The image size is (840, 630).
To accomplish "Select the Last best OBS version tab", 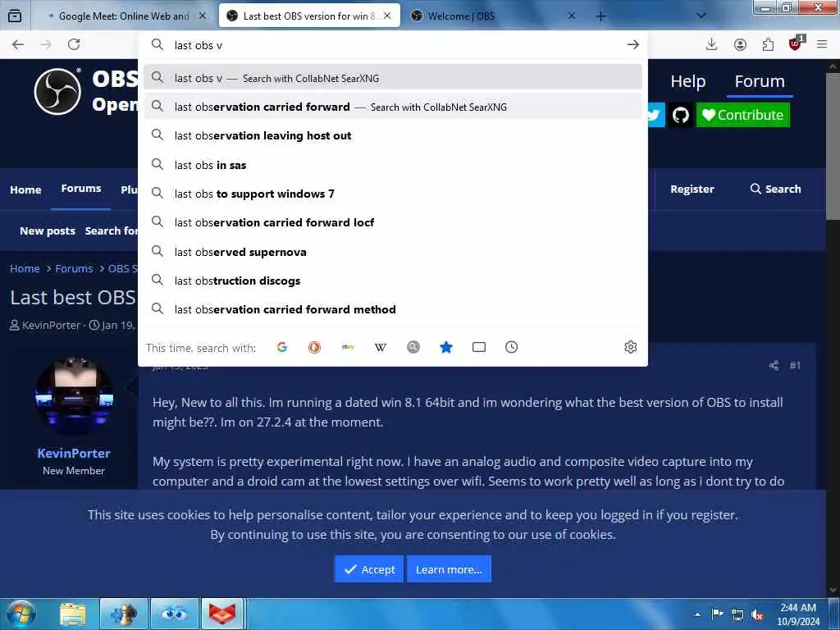I will point(308,16).
